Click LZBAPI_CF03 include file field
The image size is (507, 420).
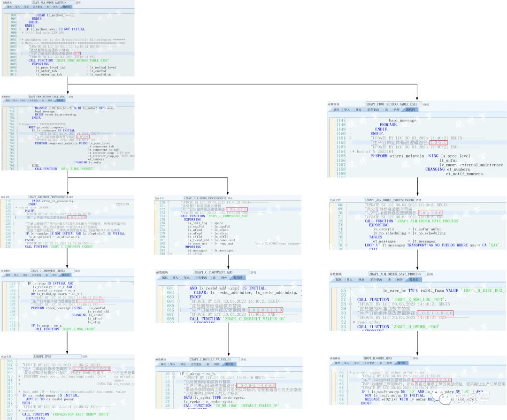(57, 356)
